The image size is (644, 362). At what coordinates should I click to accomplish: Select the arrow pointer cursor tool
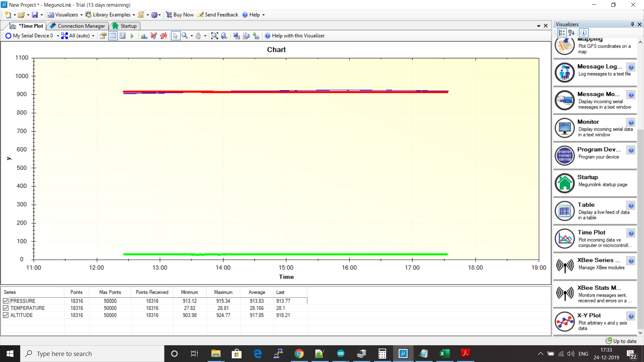175,36
